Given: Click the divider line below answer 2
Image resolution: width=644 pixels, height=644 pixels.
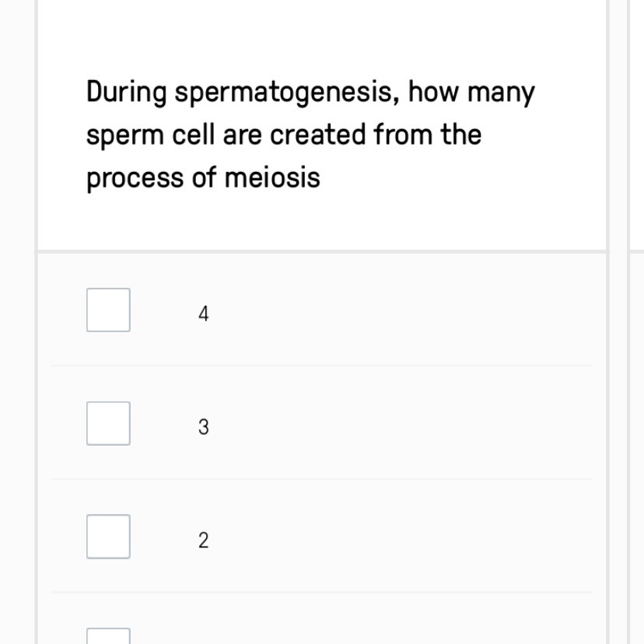Looking at the screenshot, I should pos(322,593).
